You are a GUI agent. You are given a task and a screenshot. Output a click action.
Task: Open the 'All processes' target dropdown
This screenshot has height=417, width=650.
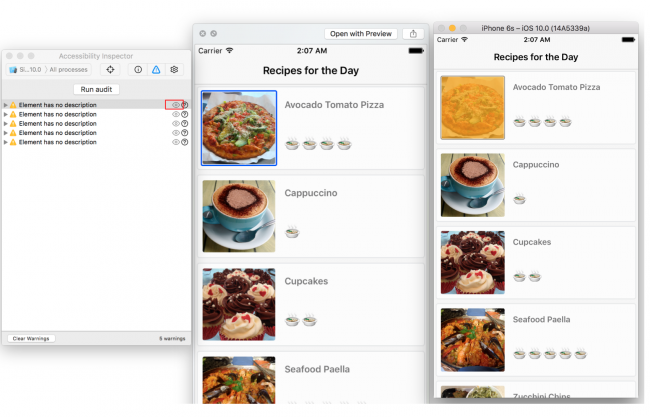point(68,70)
